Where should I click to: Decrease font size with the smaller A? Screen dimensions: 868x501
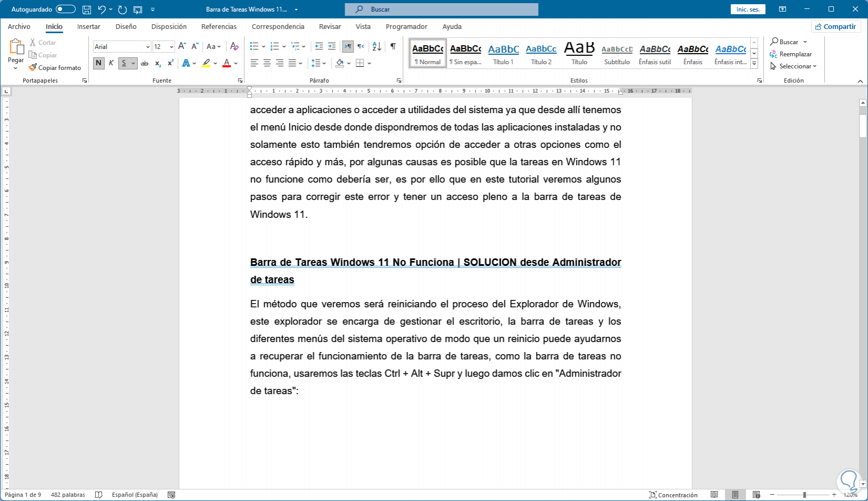pos(195,46)
